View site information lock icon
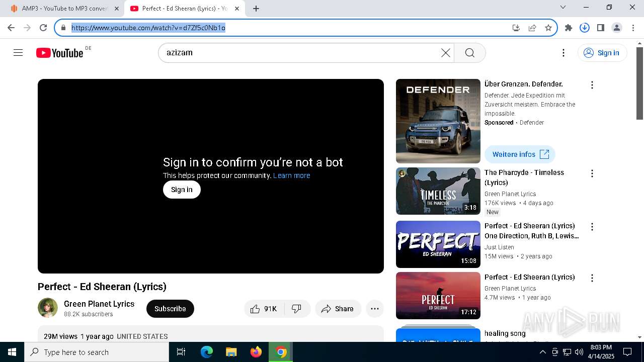This screenshot has height=362, width=644. 63,28
